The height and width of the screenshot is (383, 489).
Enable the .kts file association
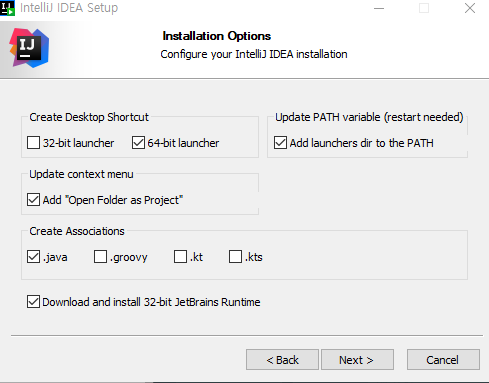pos(235,257)
